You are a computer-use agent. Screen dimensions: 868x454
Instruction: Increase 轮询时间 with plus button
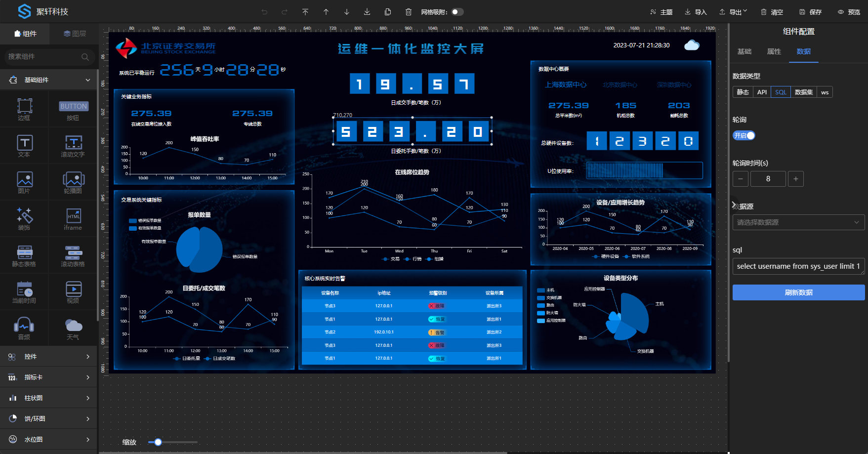pyautogui.click(x=795, y=179)
